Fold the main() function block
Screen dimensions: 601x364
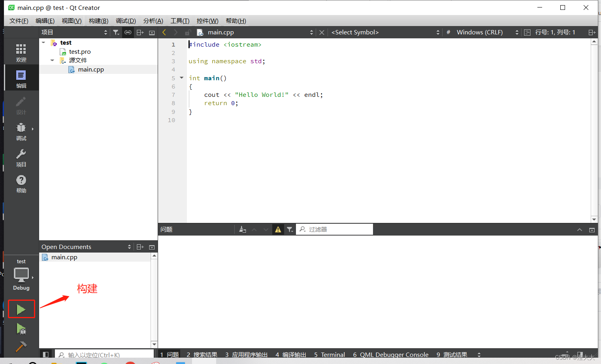click(x=182, y=78)
